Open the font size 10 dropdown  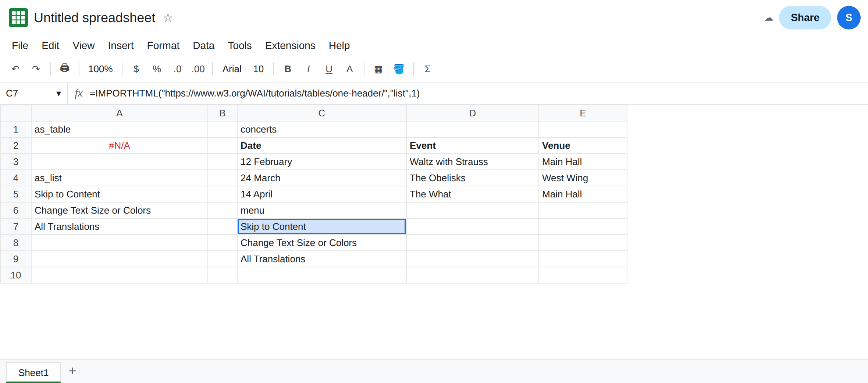click(x=258, y=69)
